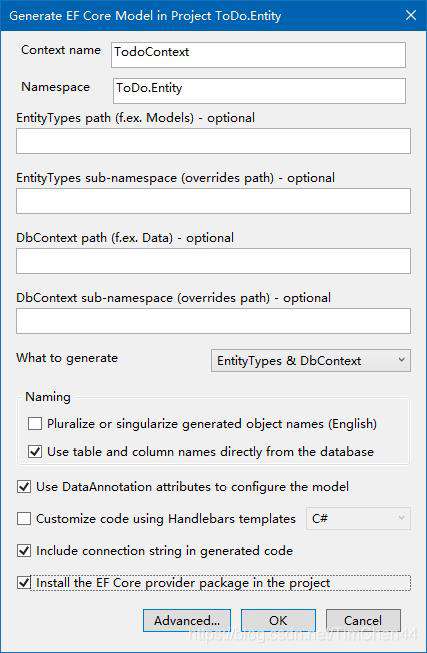427x653 pixels.
Task: Click the dialog title bar text
Action: pyautogui.click(x=145, y=16)
